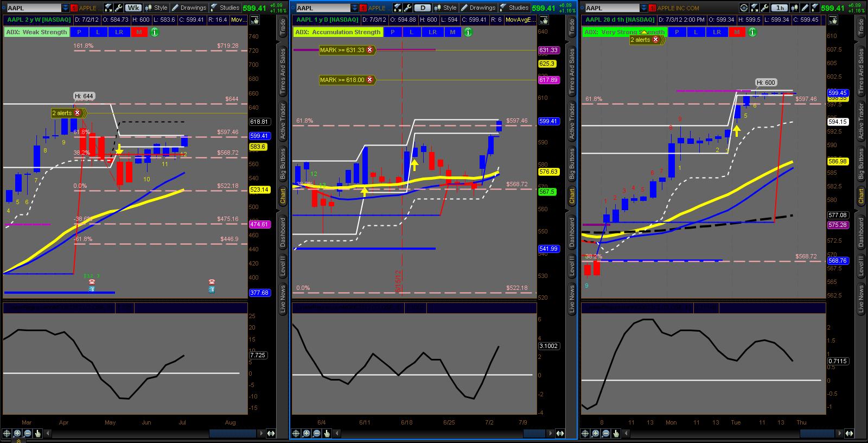Image resolution: width=868 pixels, height=443 pixels.
Task: Open candlestick style icon on hourly chart
Action: (795, 8)
